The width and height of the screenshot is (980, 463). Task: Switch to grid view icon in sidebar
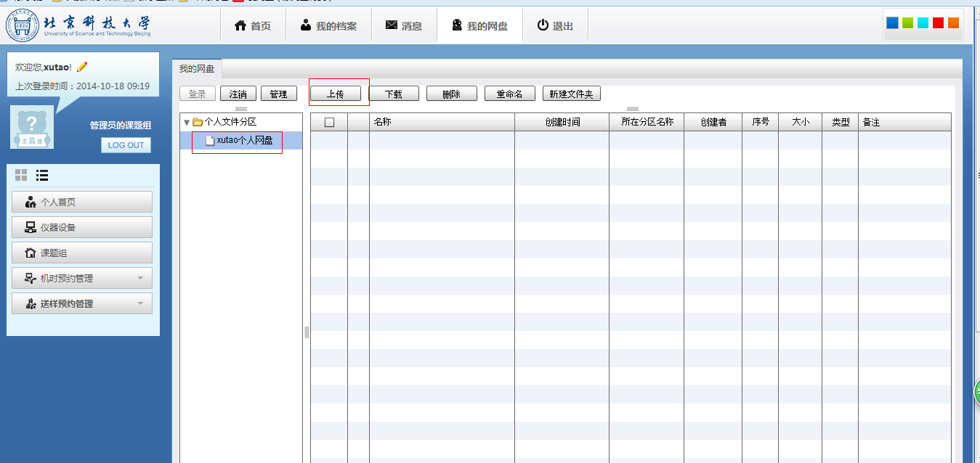click(21, 175)
